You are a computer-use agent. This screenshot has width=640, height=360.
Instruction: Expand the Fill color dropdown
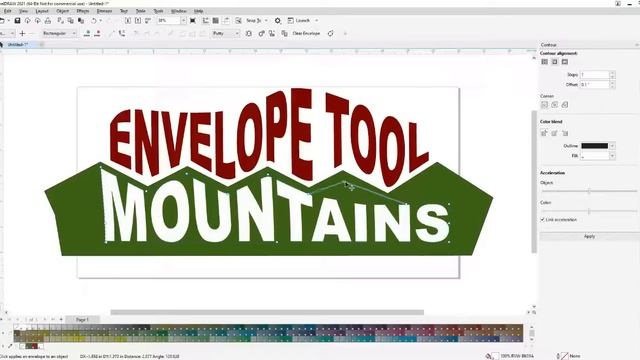coord(612,156)
